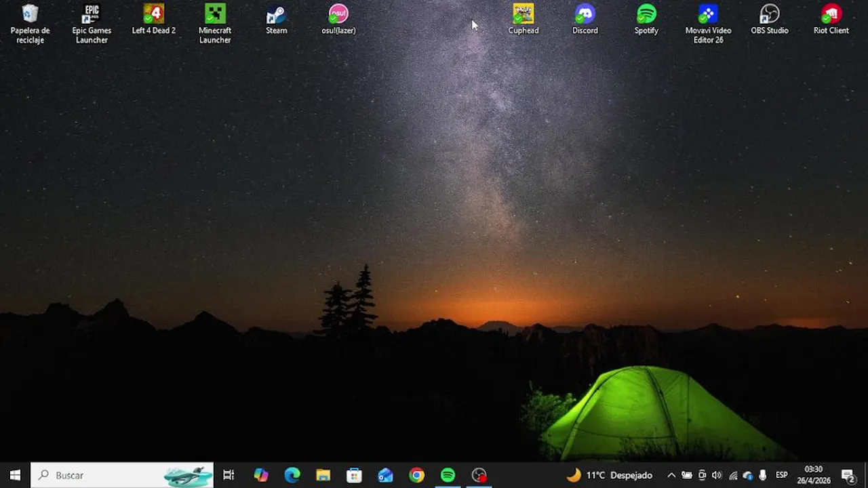Open the notification center icon
The image size is (868, 488).
848,475
